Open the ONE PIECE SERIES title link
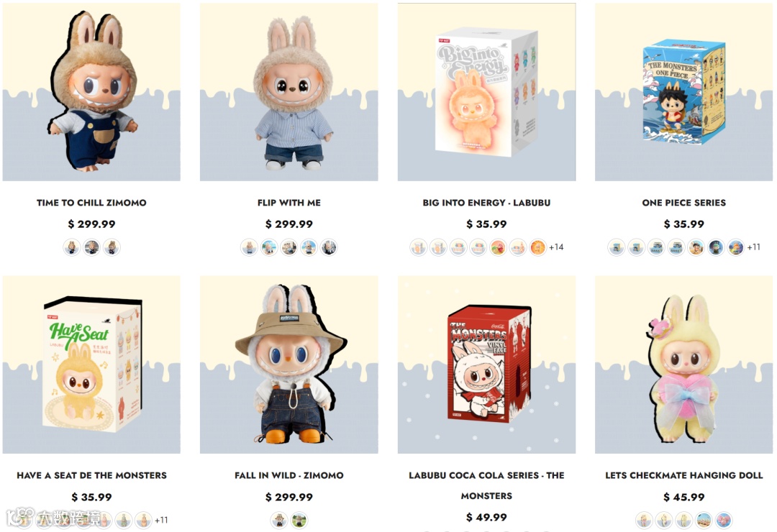This screenshot has width=777, height=532. coord(684,203)
